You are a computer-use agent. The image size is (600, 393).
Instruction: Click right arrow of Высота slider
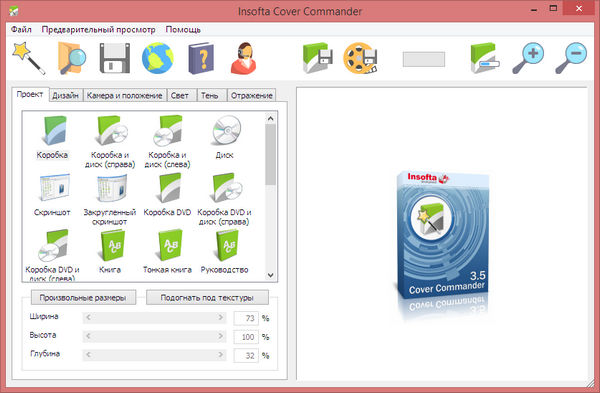coord(220,336)
